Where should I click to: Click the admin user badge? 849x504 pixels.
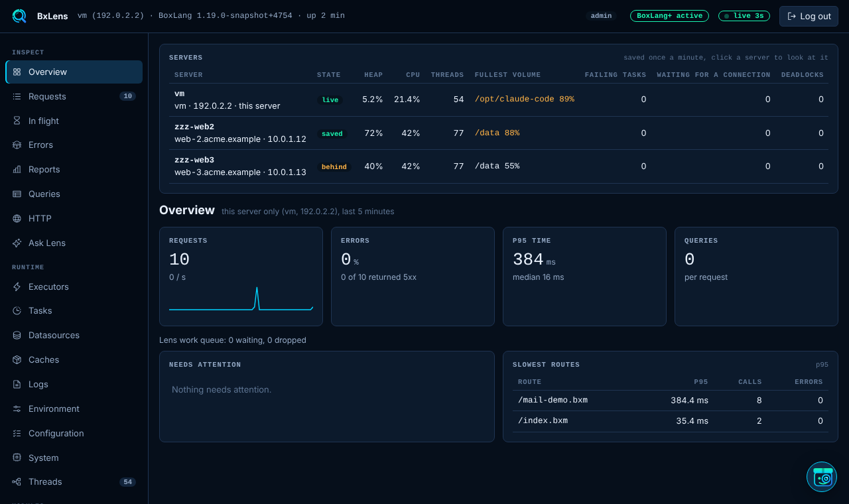[x=601, y=16]
